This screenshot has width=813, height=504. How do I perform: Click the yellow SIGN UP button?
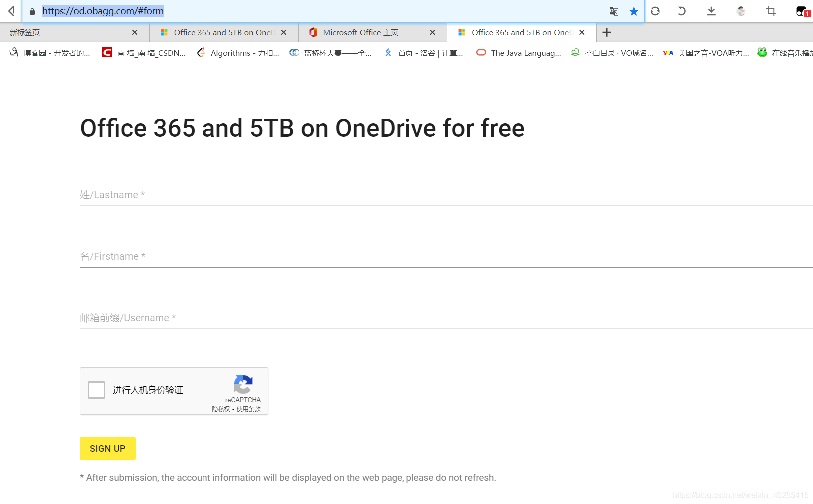[108, 448]
